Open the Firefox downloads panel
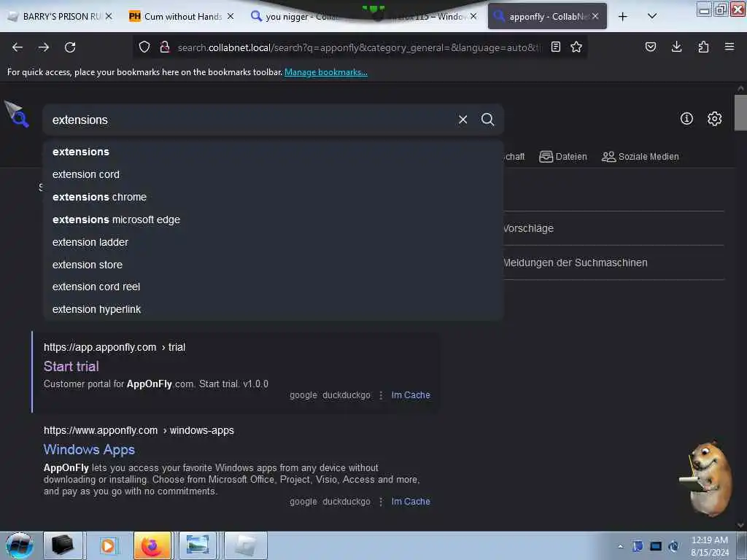Screen dimensions: 747x560 coord(676,47)
